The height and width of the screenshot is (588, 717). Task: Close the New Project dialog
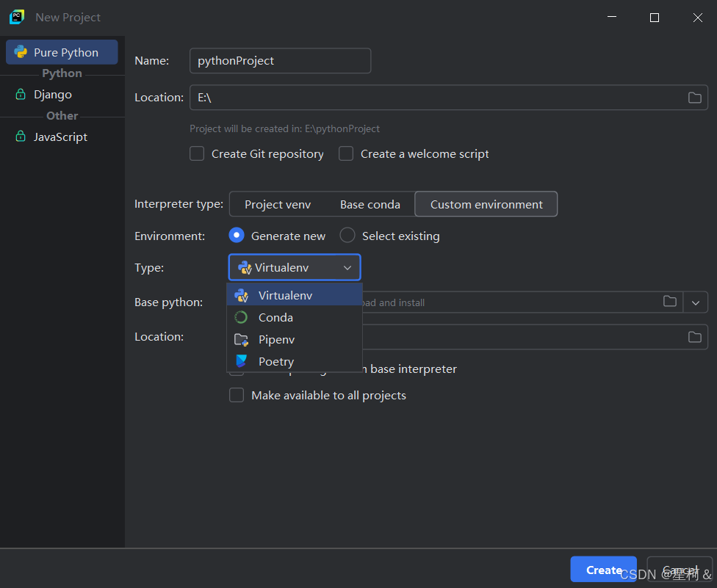pyautogui.click(x=697, y=18)
